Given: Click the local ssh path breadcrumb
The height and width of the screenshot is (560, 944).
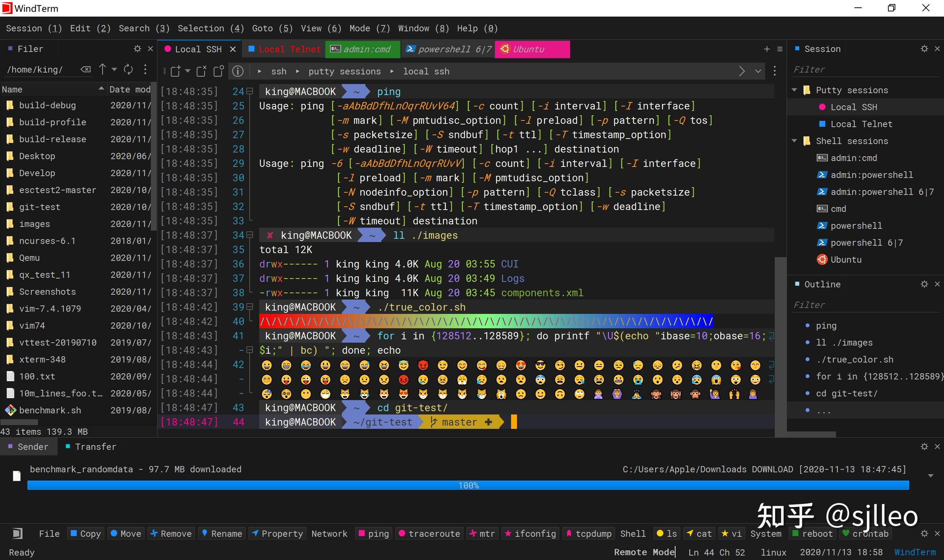Looking at the screenshot, I should click(x=427, y=71).
